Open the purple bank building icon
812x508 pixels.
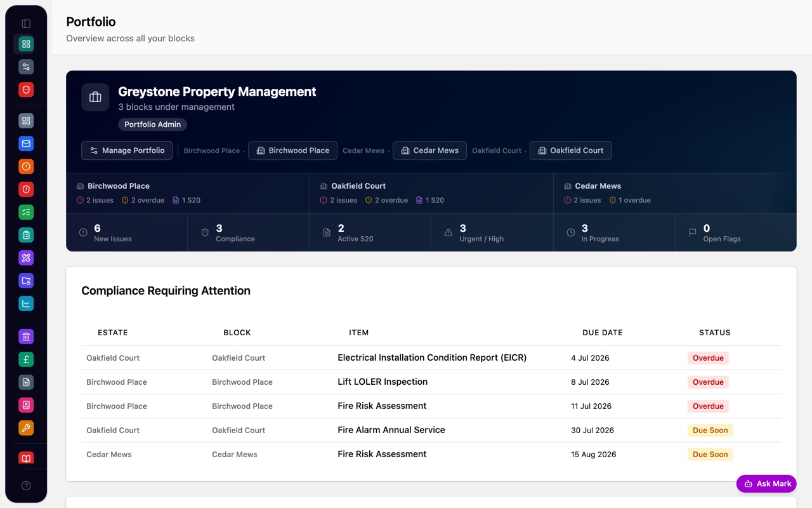coord(26,337)
